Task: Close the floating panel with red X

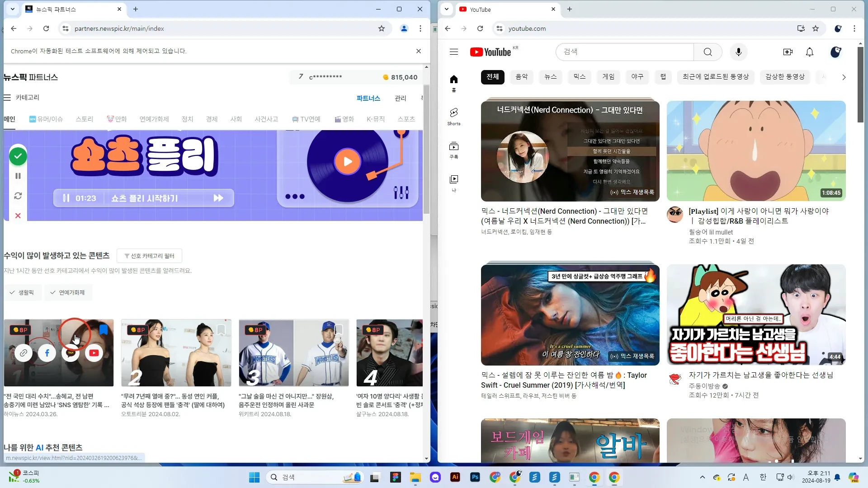Action: click(x=18, y=216)
